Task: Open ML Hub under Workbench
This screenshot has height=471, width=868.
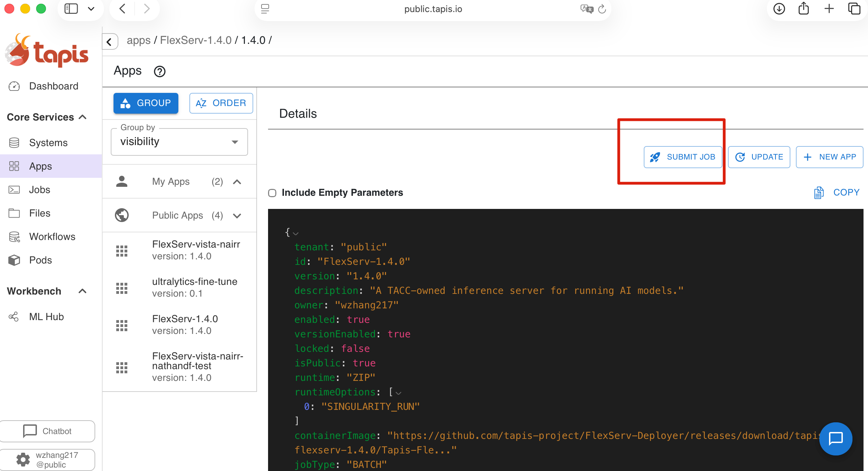Action: pos(51,317)
